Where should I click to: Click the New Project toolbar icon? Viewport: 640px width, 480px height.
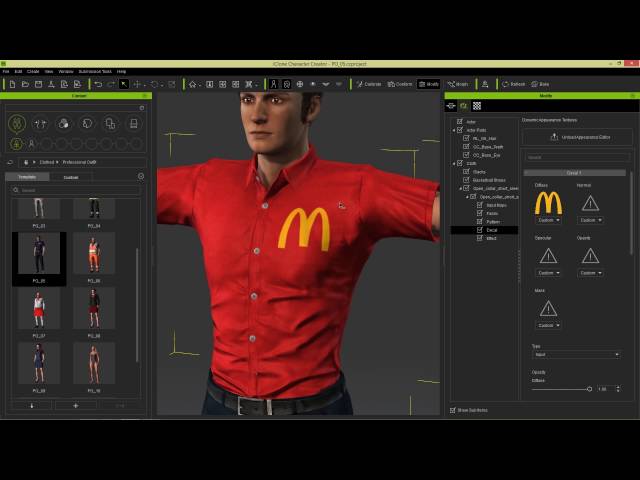(12, 84)
